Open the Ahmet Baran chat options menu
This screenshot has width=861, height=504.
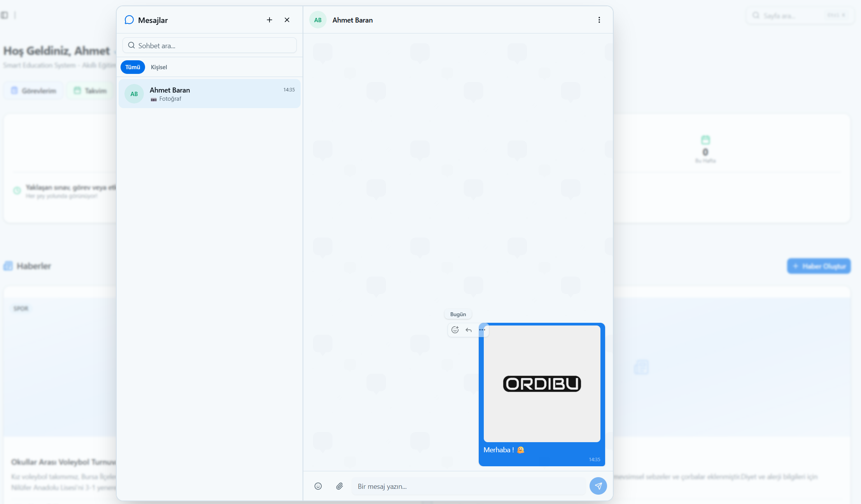(599, 20)
